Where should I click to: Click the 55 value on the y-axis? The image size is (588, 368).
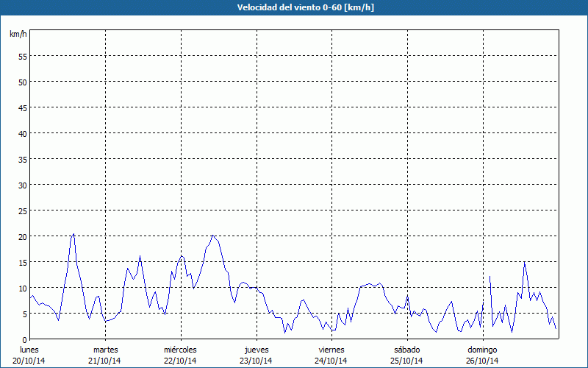23,56
